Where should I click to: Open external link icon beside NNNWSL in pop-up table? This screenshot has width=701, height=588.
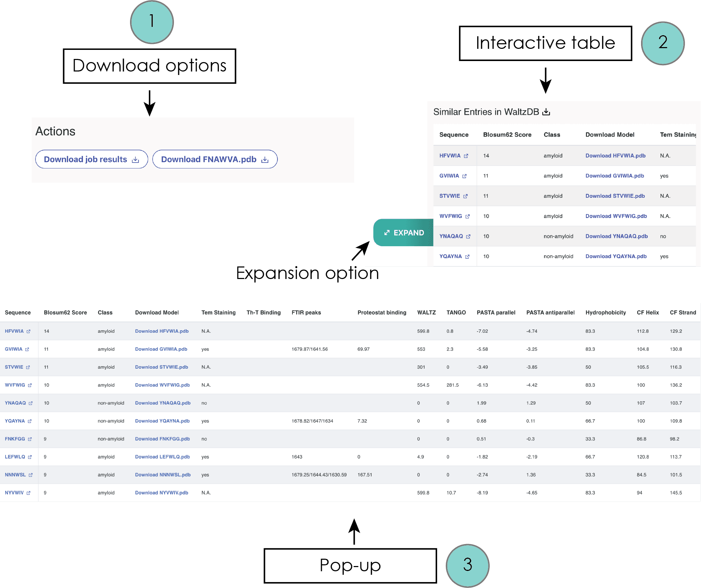[31, 475]
